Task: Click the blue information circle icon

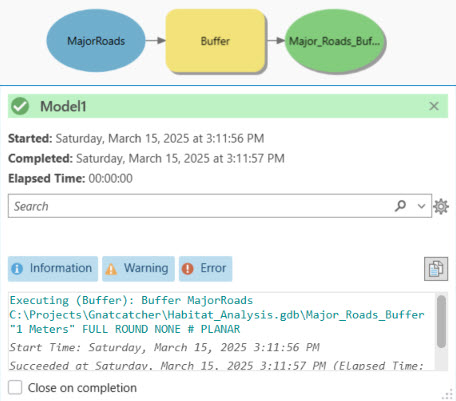Action: pos(17,269)
